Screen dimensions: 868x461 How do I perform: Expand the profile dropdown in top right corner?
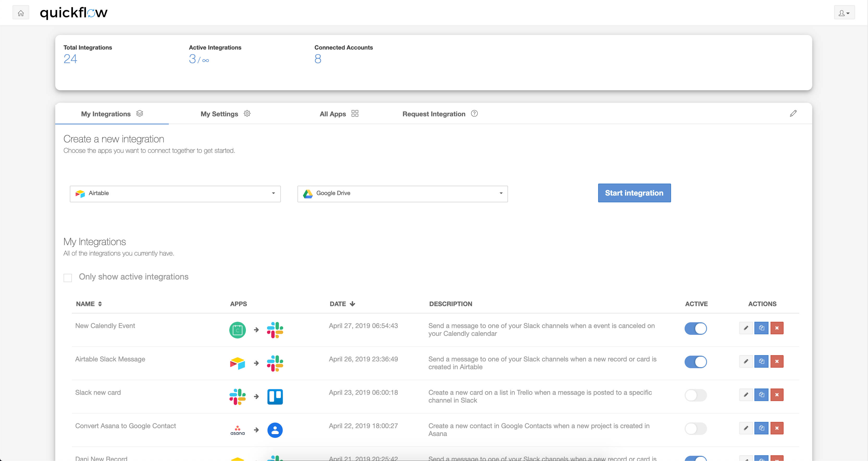point(844,13)
